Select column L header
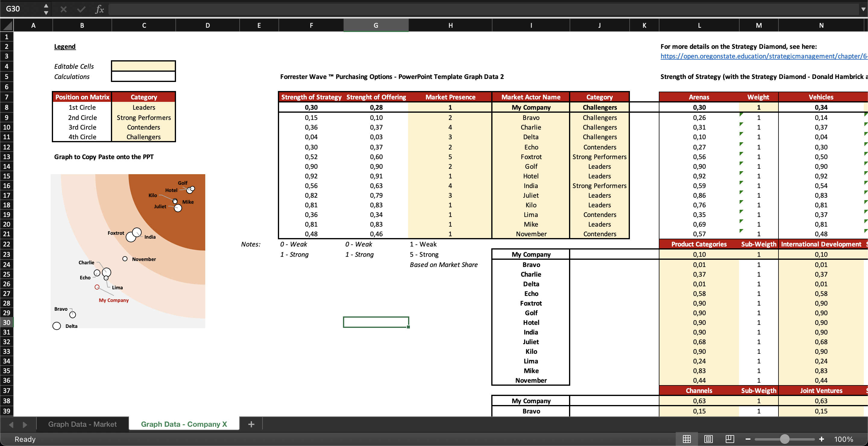This screenshot has width=868, height=446. tap(699, 25)
